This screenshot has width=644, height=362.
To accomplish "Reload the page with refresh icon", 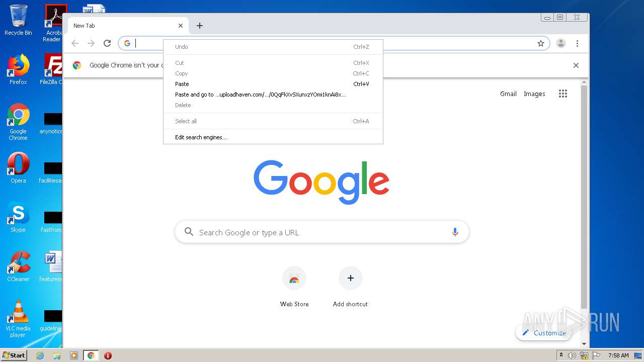I will coord(107,43).
